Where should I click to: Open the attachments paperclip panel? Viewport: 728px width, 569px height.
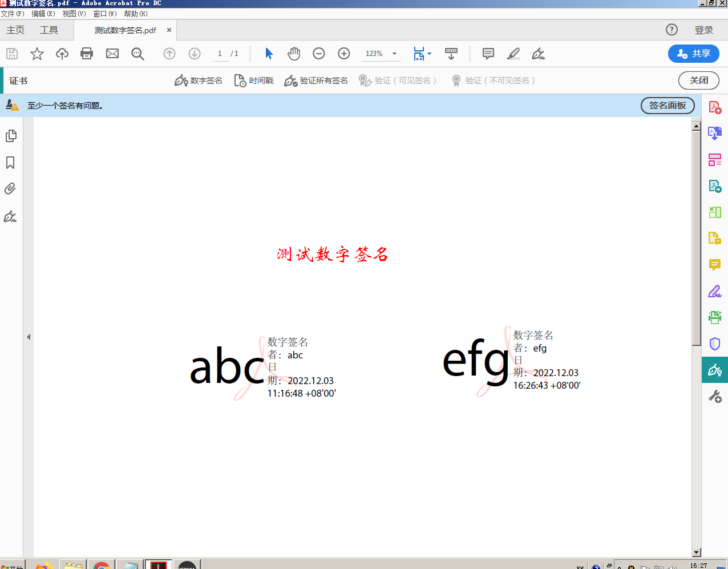[10, 189]
